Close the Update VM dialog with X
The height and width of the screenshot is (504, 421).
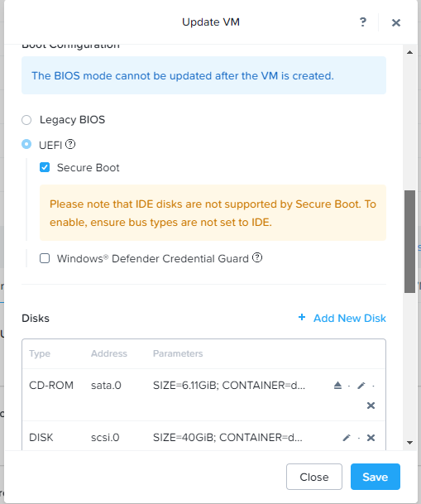click(396, 22)
